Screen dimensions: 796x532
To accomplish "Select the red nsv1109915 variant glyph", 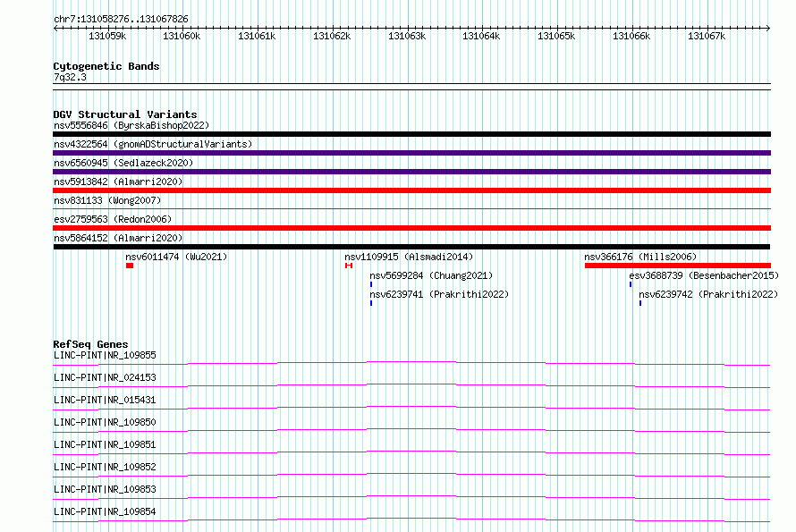I will pyautogui.click(x=349, y=266).
